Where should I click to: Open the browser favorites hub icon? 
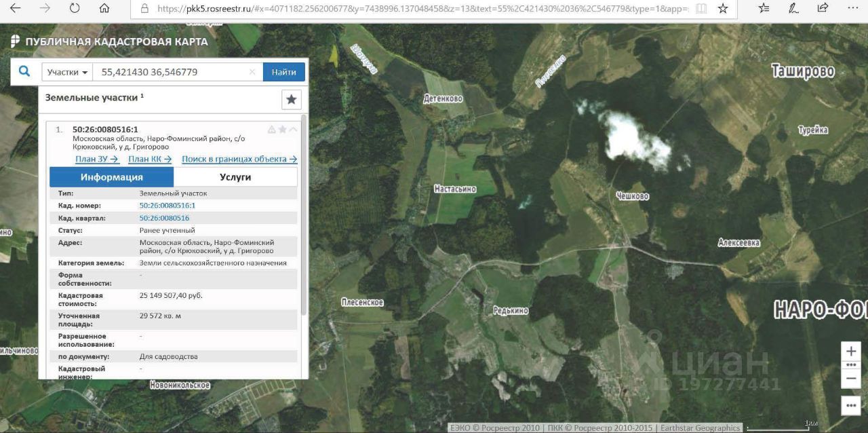click(x=764, y=8)
